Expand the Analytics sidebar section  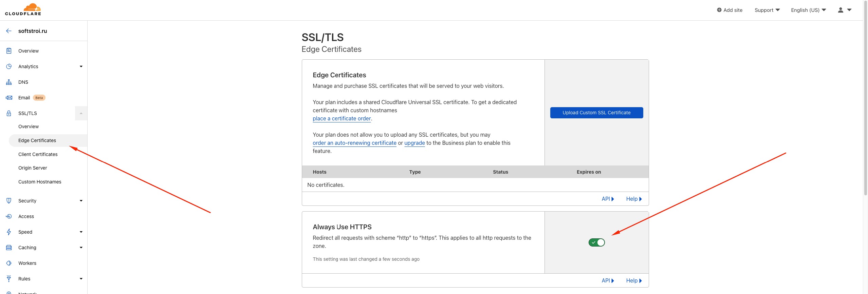tap(81, 66)
